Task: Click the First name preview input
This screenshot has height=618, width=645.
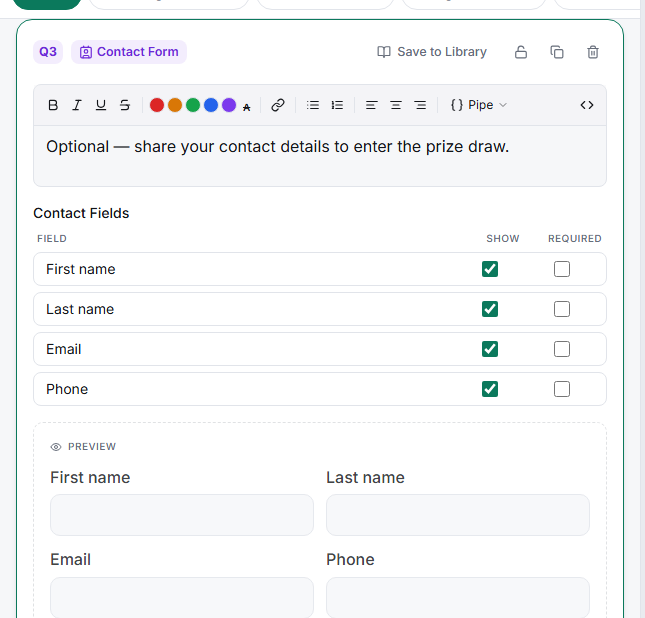Action: click(182, 515)
